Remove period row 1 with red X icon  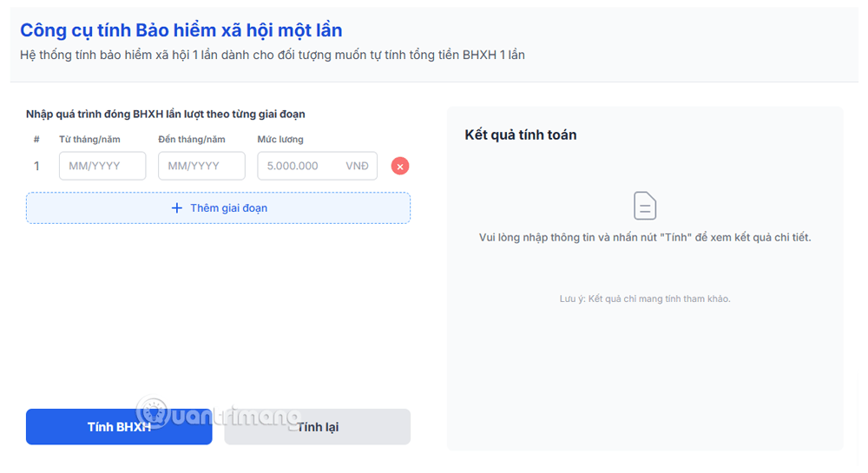tap(399, 166)
